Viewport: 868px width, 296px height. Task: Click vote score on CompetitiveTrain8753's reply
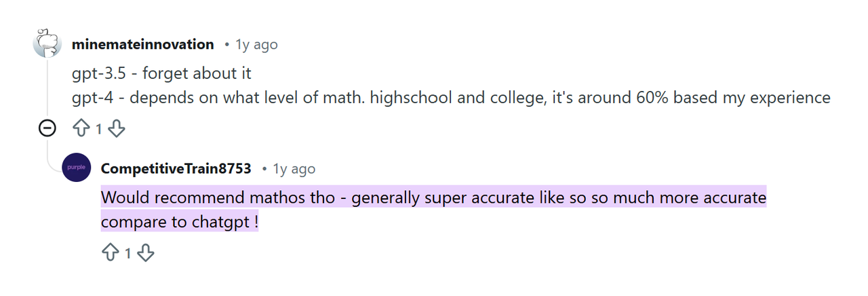pos(128,254)
